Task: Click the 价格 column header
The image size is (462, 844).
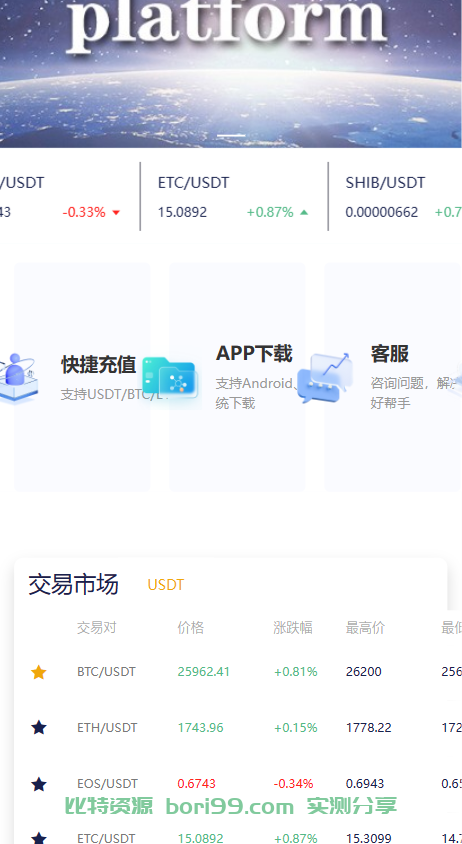Action: click(x=191, y=628)
